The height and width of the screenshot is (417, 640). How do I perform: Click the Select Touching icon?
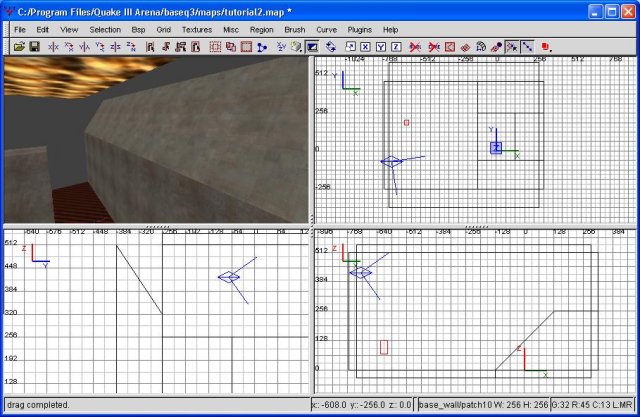(165, 47)
